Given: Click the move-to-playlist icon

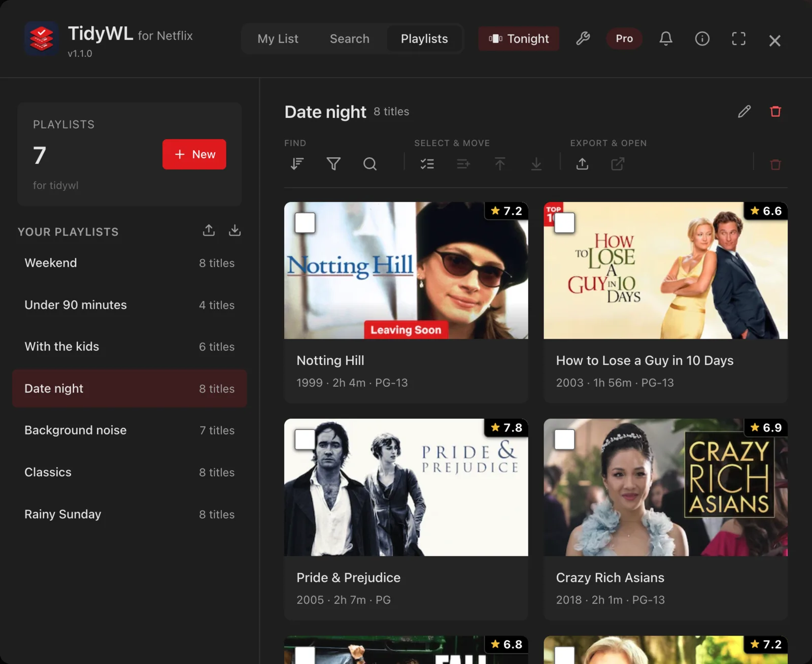Looking at the screenshot, I should coord(463,164).
